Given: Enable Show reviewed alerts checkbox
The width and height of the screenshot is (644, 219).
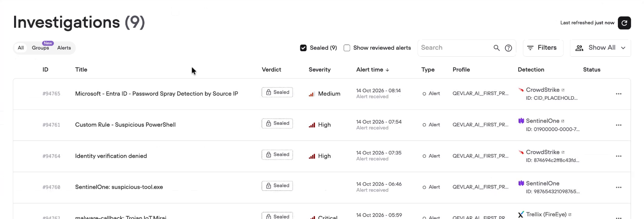Looking at the screenshot, I should 347,48.
